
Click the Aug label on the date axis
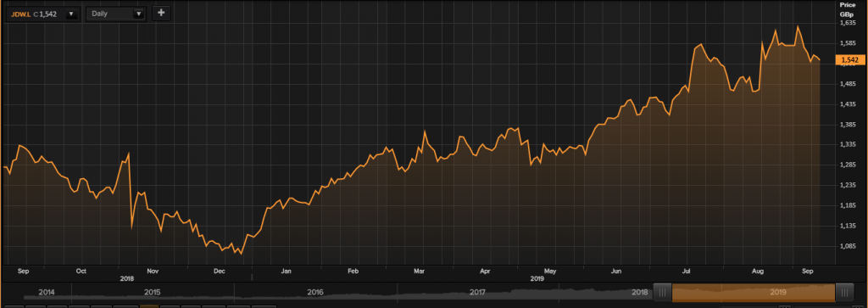pos(759,272)
